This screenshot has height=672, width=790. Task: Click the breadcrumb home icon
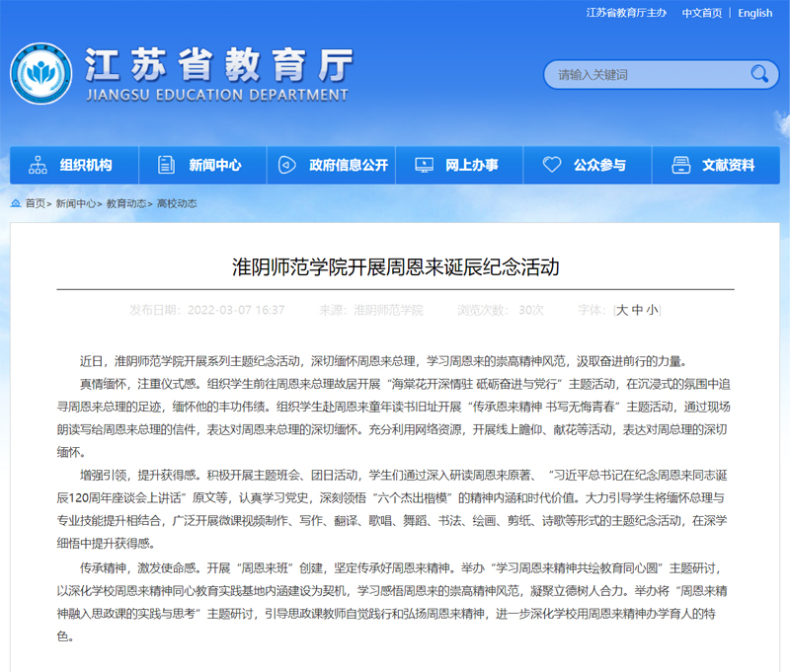coord(16,203)
